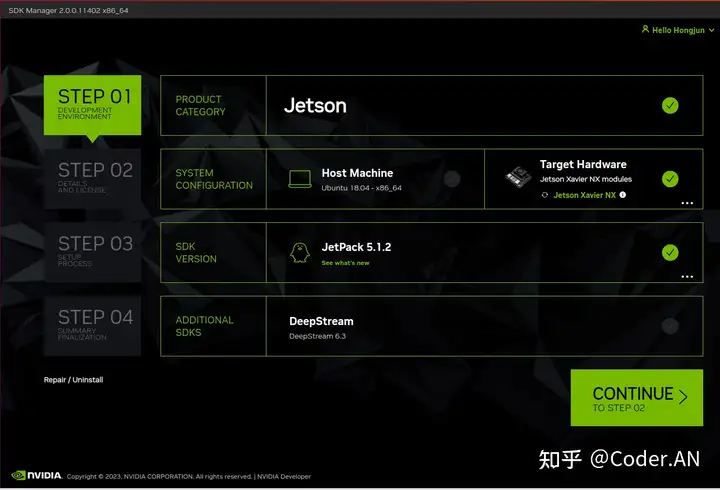This screenshot has height=490, width=720.
Task: Click the SDK Manager 2.0.0.11402 window title
Action: 68,10
